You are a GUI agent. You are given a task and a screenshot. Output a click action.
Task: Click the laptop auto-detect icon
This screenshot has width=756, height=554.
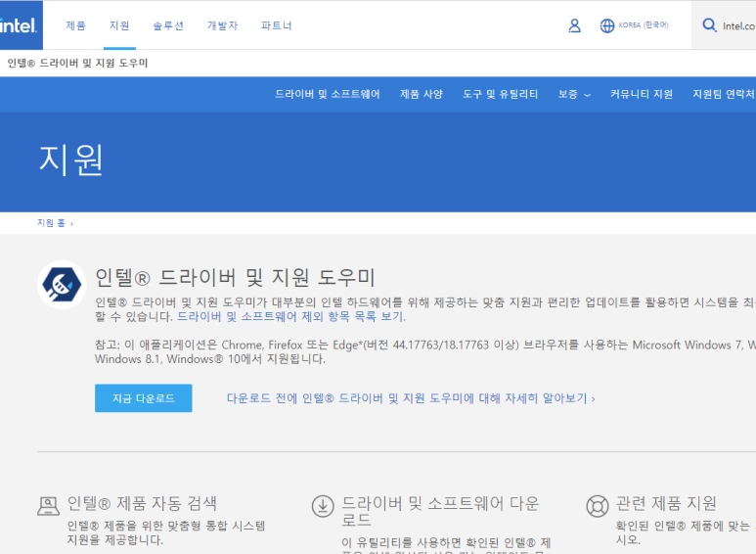tap(48, 506)
